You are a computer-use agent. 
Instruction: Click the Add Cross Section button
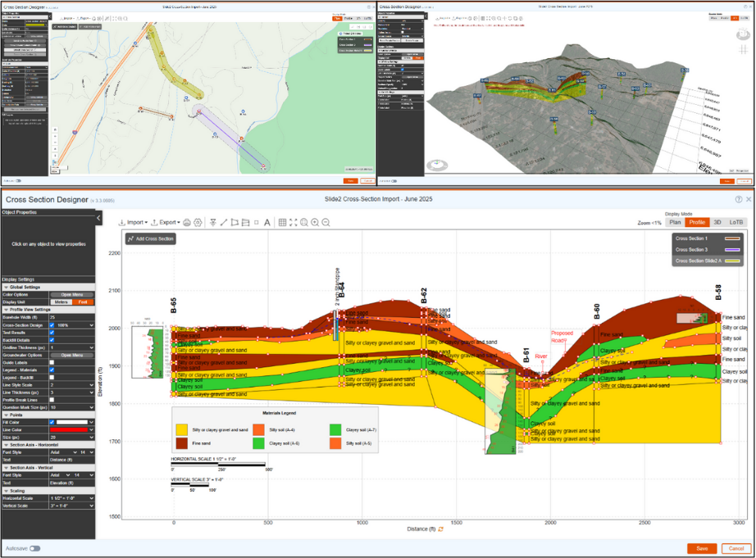tap(150, 238)
